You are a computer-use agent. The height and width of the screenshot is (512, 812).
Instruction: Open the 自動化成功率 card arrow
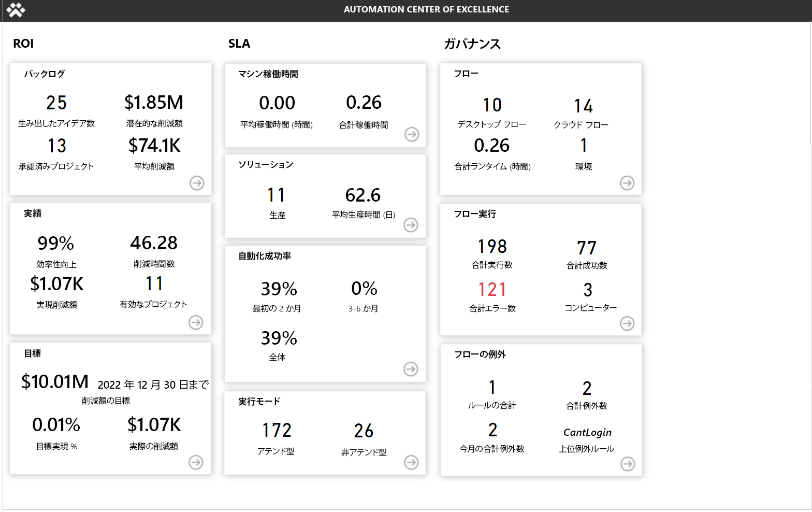click(411, 369)
